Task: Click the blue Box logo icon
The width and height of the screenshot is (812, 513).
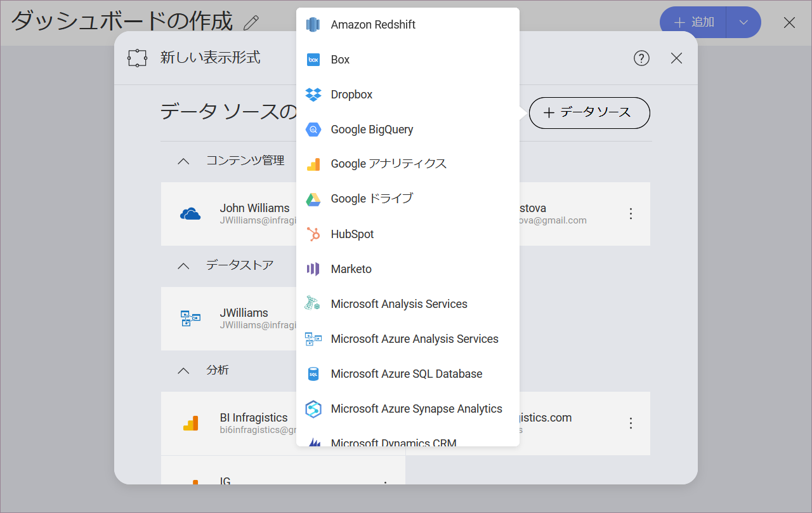Action: click(313, 60)
